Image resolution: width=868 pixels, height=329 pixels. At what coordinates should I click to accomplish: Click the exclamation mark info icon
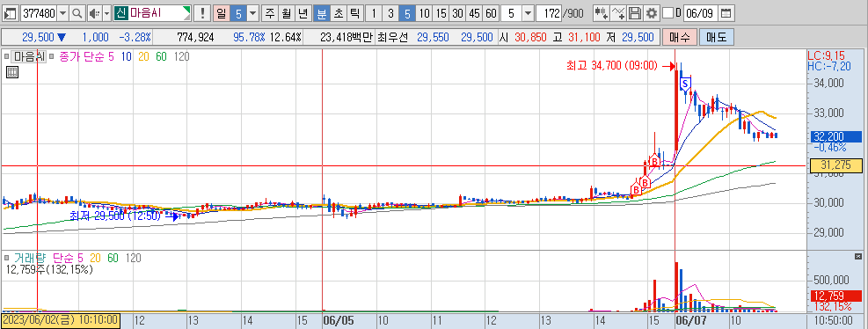click(x=203, y=12)
